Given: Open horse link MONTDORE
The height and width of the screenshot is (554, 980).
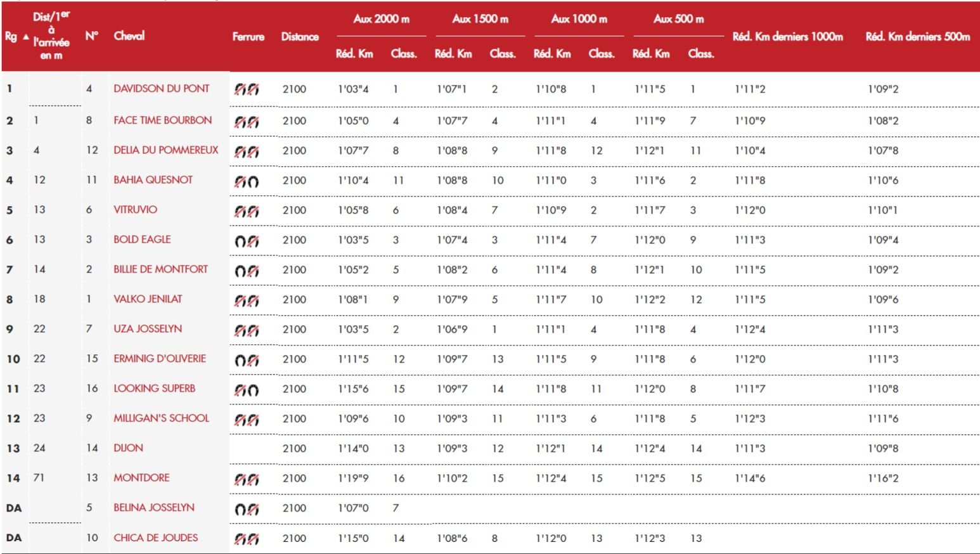Looking at the screenshot, I should point(142,478).
